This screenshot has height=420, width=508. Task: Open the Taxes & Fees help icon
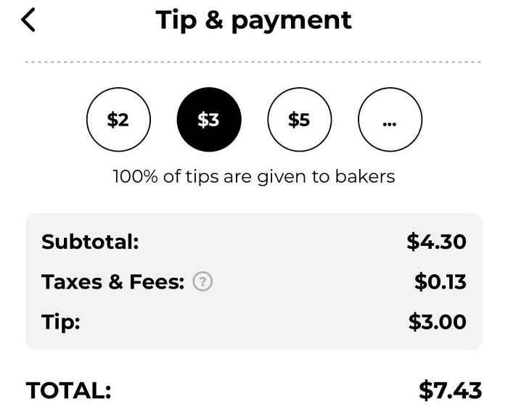(x=203, y=282)
